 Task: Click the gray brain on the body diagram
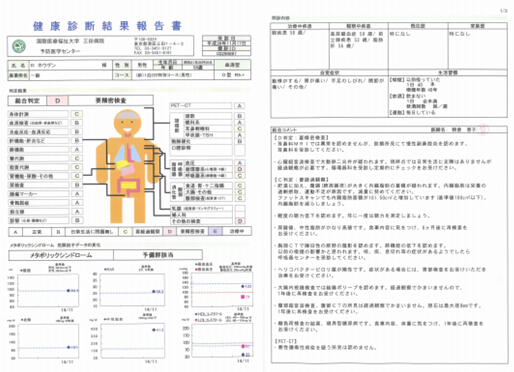pos(127,116)
